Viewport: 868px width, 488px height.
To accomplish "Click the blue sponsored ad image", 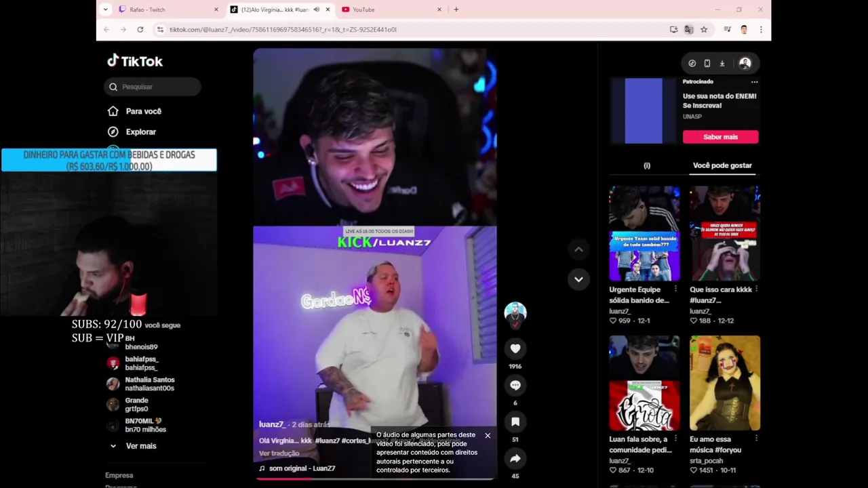I will pos(643,110).
